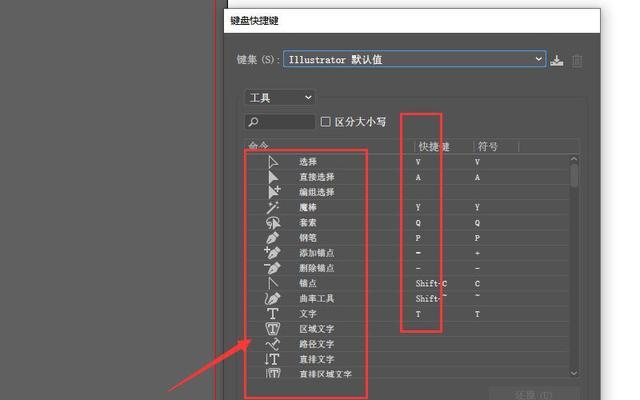Click shortcut cell P for 钢笔
Screen dimensions: 640x400
tap(418, 238)
